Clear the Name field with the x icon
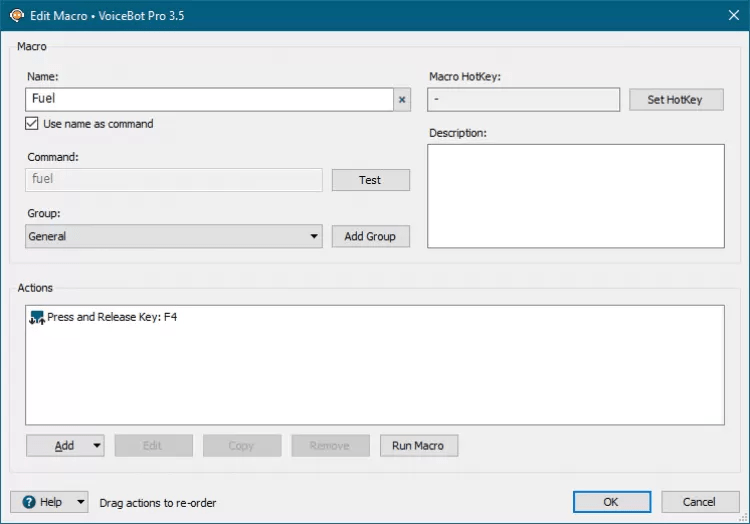The height and width of the screenshot is (524, 750). click(x=402, y=100)
